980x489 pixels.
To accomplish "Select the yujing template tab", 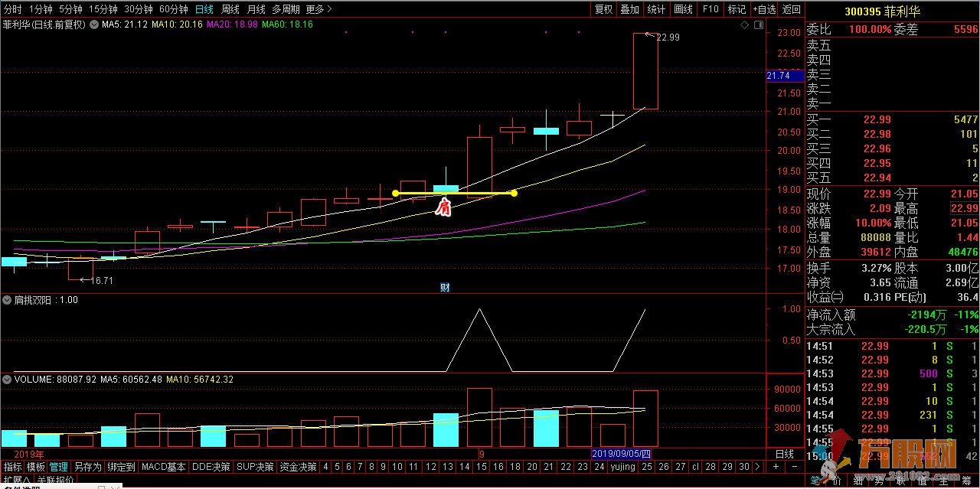I will 622,466.
